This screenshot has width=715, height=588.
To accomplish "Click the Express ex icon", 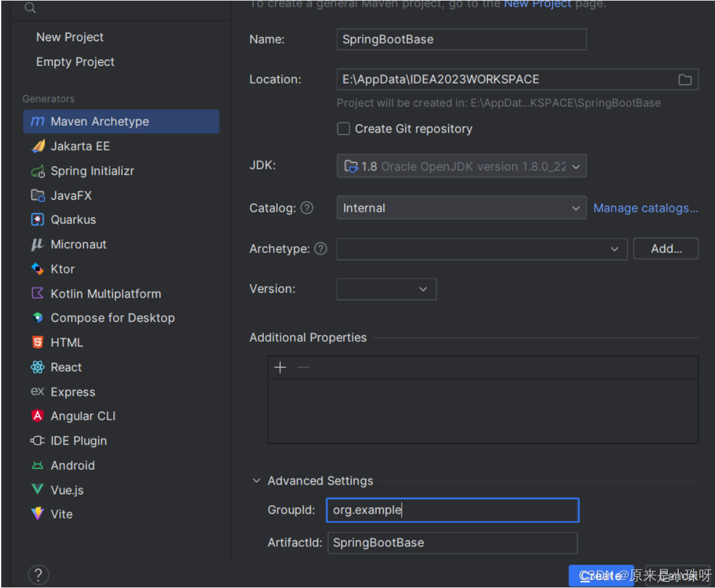I will 38,391.
